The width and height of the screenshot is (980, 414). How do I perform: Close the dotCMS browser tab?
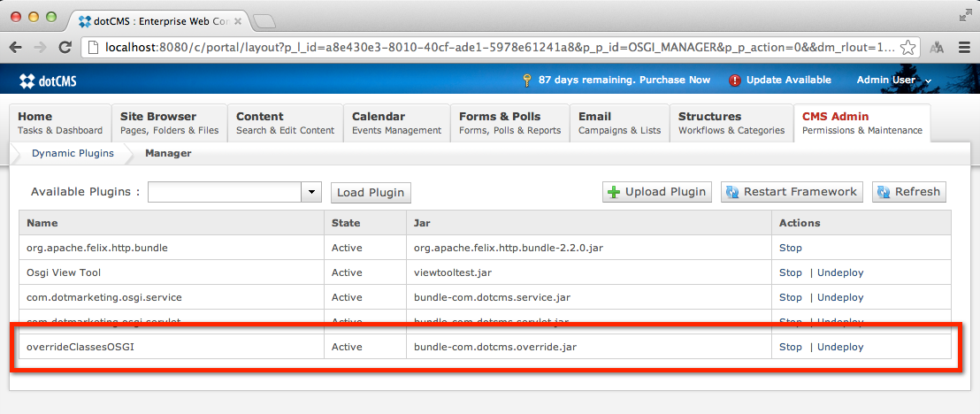point(238,19)
